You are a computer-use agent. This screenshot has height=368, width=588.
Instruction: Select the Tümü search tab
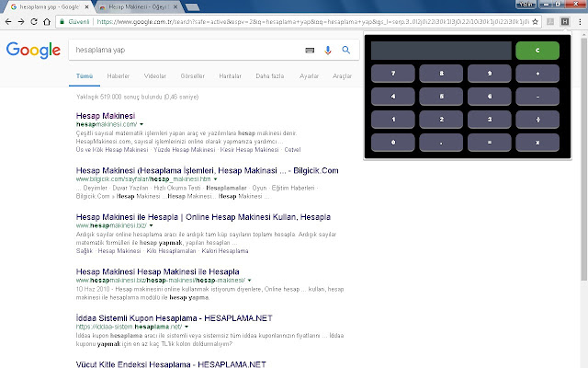[x=85, y=76]
